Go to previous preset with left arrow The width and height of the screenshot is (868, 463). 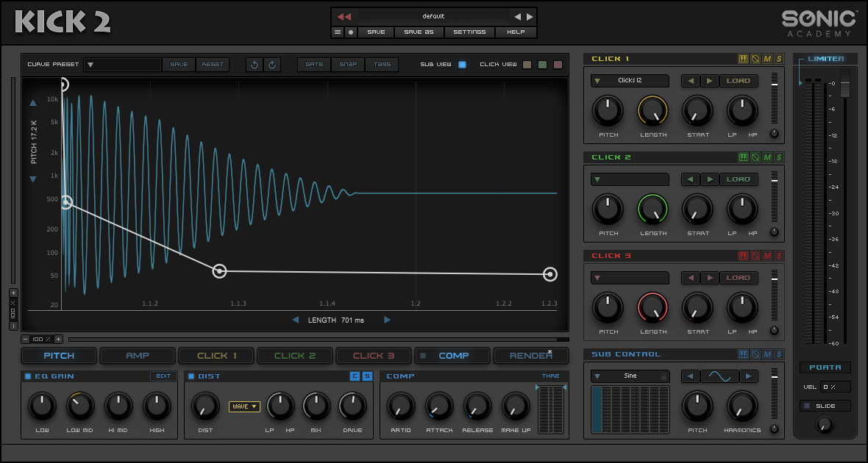click(x=518, y=17)
